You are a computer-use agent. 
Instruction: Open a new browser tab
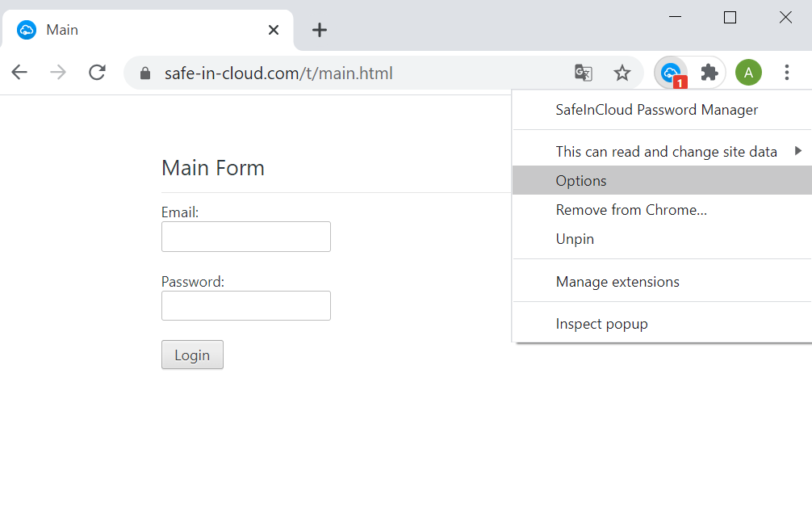point(320,30)
